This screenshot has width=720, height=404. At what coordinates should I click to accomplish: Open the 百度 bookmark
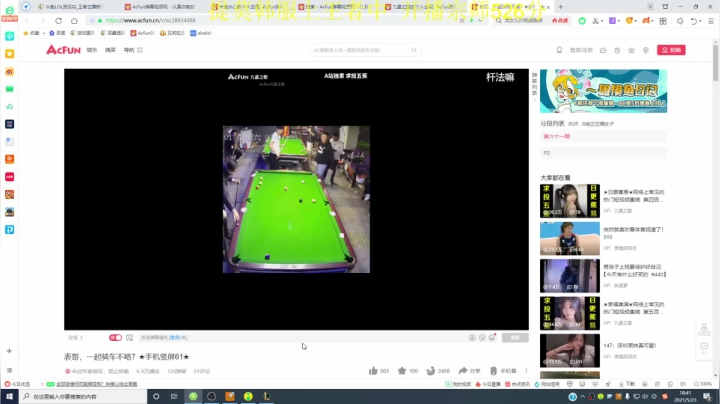(x=57, y=33)
